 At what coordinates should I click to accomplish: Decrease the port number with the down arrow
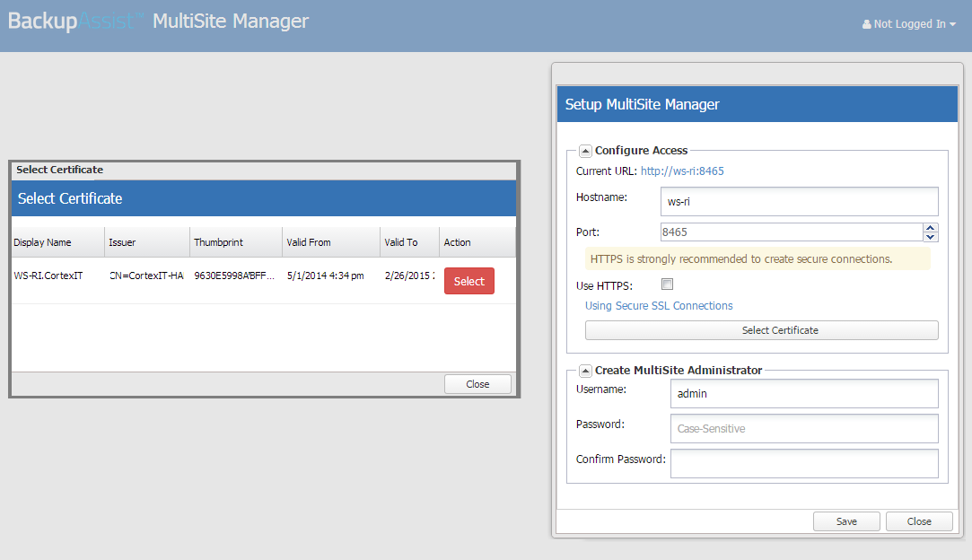pos(931,237)
